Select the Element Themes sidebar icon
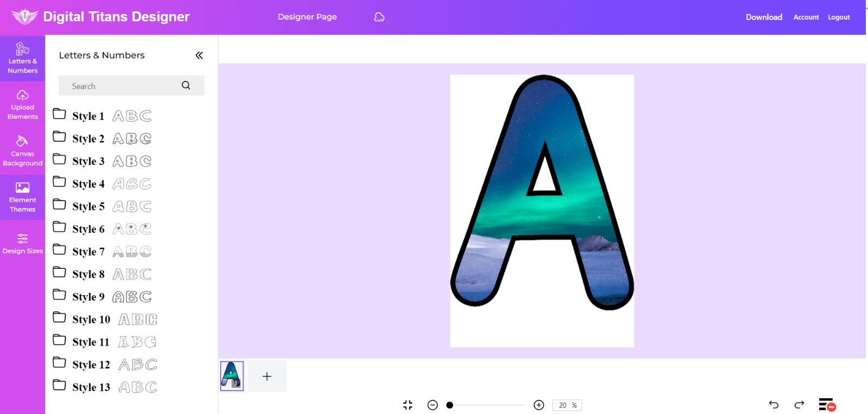Viewport: 868px width, 414px height. click(x=22, y=197)
